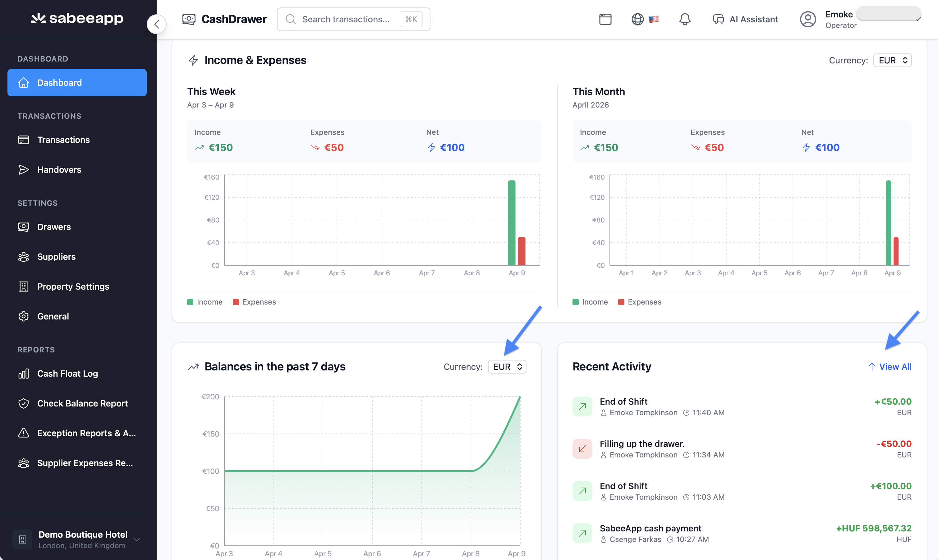
Task: Collapse the sidebar with the arrow button
Action: [157, 24]
